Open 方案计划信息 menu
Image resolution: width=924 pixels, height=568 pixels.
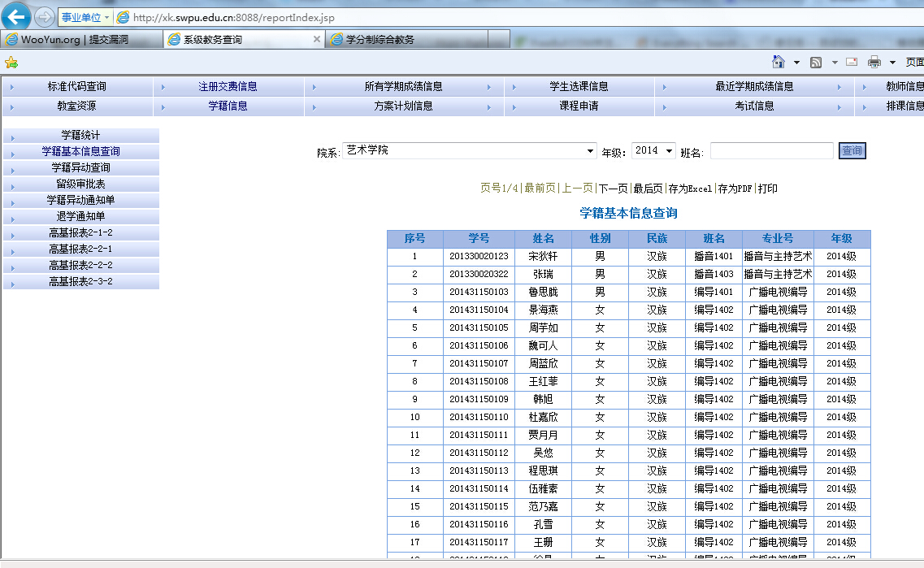click(404, 106)
